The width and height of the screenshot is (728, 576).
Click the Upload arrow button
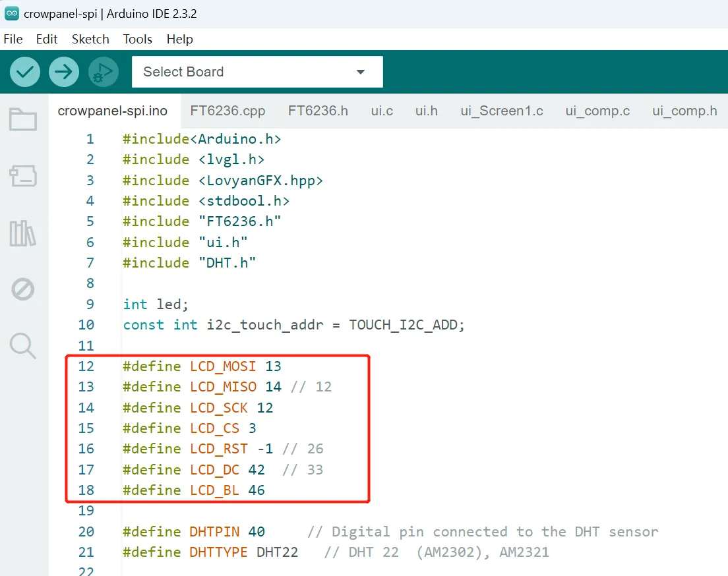[x=63, y=72]
